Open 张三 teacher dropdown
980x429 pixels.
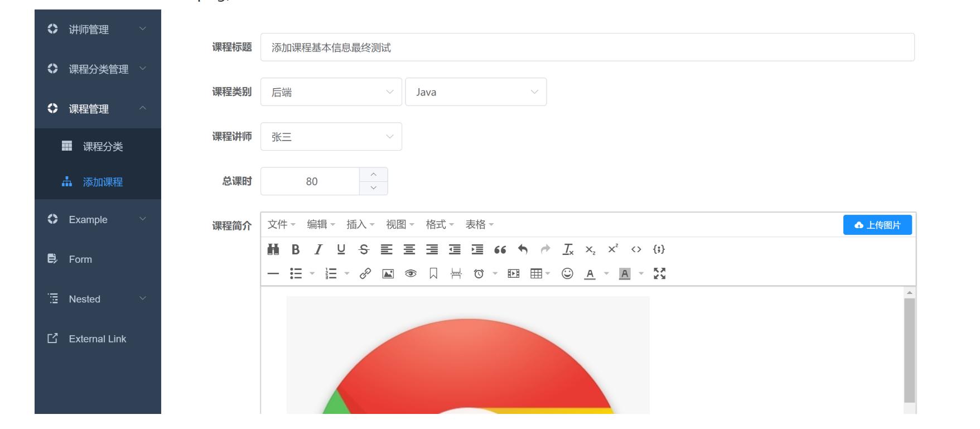[x=331, y=137]
